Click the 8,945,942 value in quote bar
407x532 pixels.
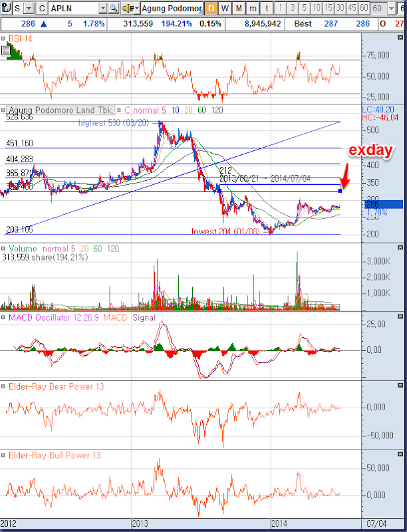pyautogui.click(x=263, y=24)
